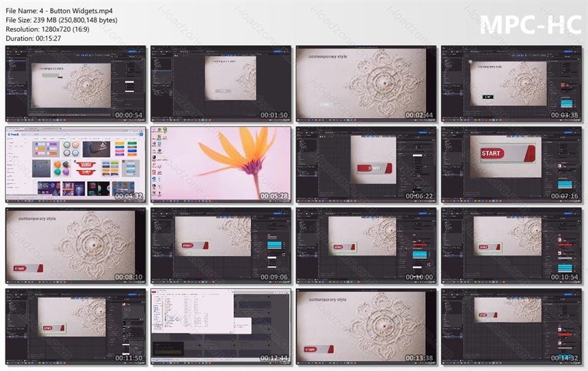The height and width of the screenshot is (371, 588).
Task: Select the thumbnail stamped 00:06:22
Action: click(x=366, y=165)
